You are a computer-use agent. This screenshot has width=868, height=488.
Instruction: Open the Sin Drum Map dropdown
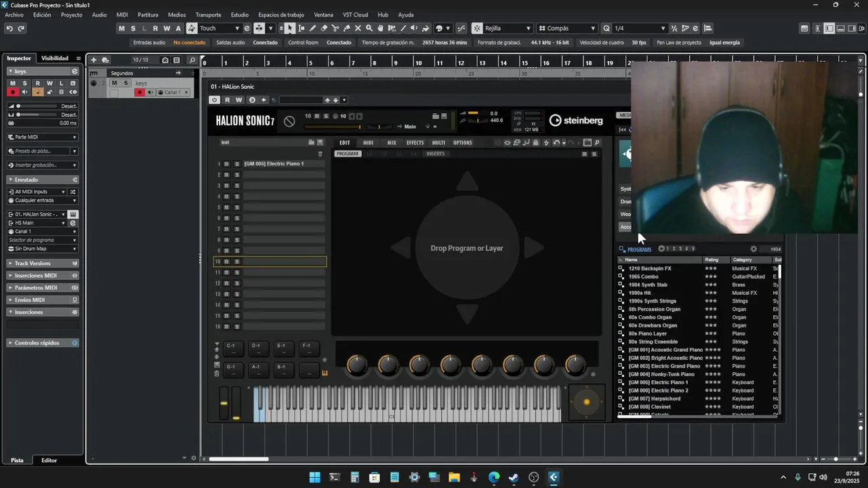(x=43, y=249)
